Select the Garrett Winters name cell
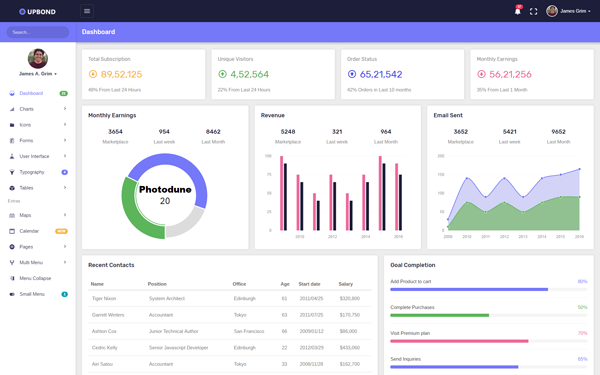The width and height of the screenshot is (600, 375). (108, 315)
